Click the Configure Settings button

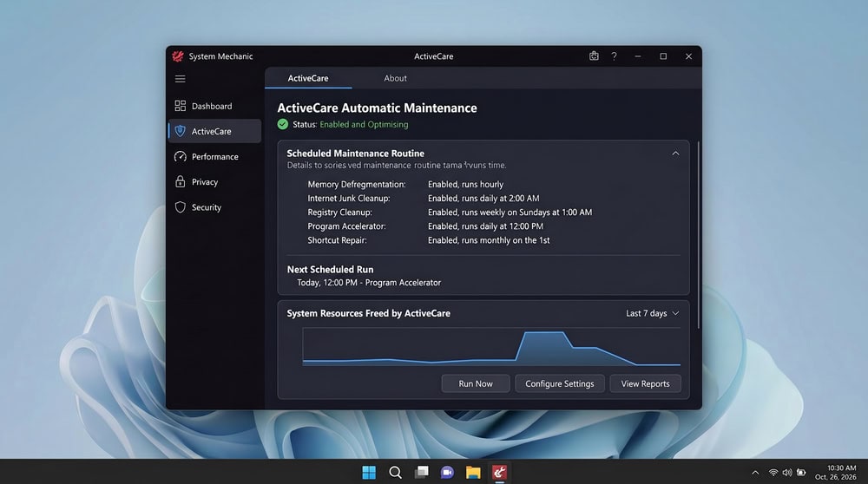coord(559,383)
